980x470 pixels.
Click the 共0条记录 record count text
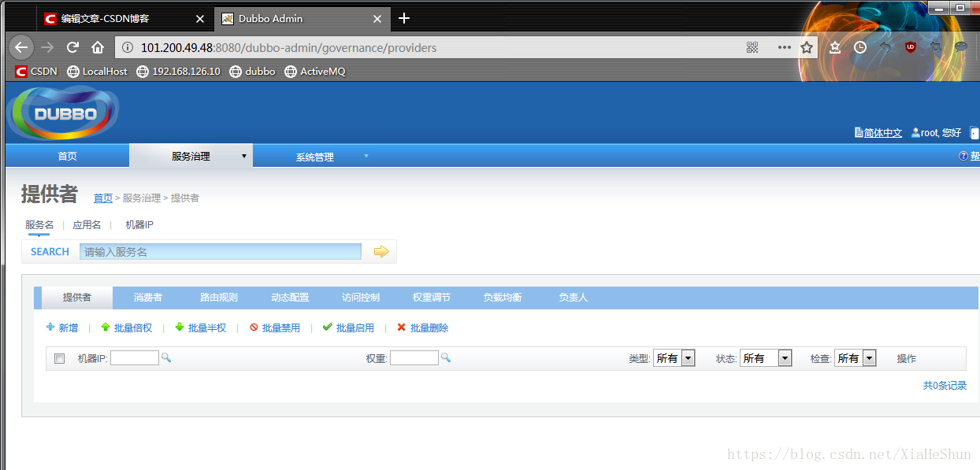(945, 386)
